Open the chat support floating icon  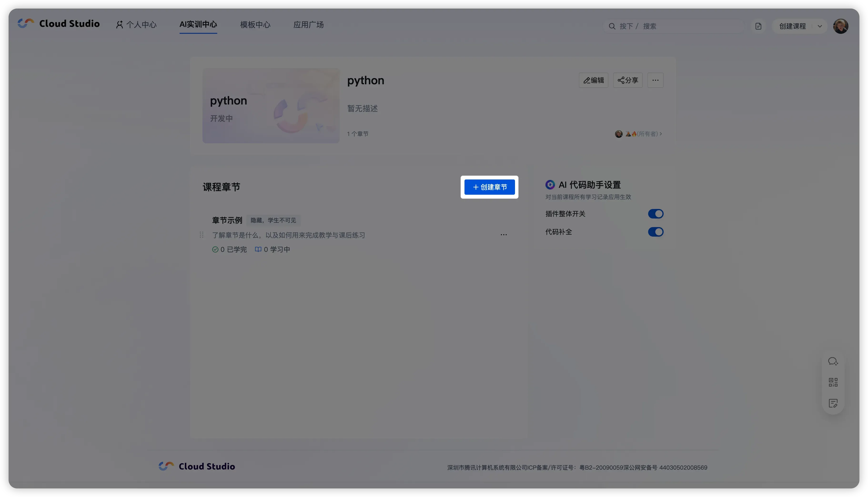[x=833, y=362]
